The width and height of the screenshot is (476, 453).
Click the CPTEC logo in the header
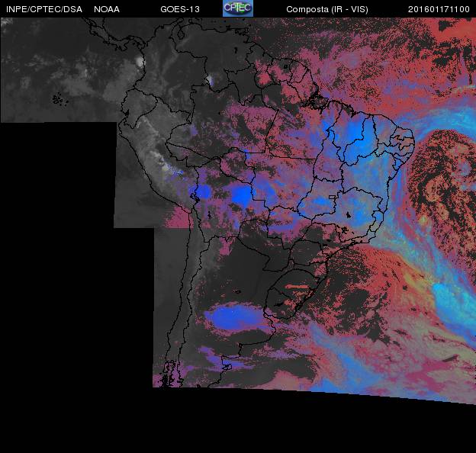click(x=238, y=8)
